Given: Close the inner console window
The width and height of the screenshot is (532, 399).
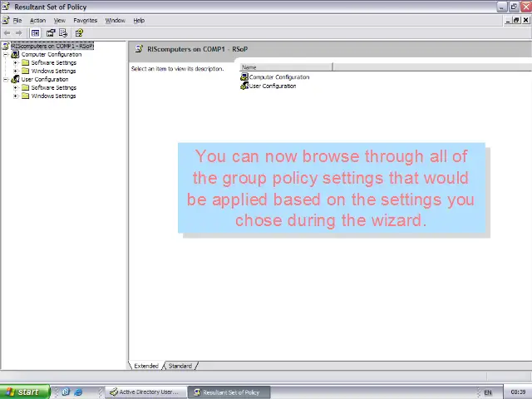Looking at the screenshot, I should [x=525, y=20].
